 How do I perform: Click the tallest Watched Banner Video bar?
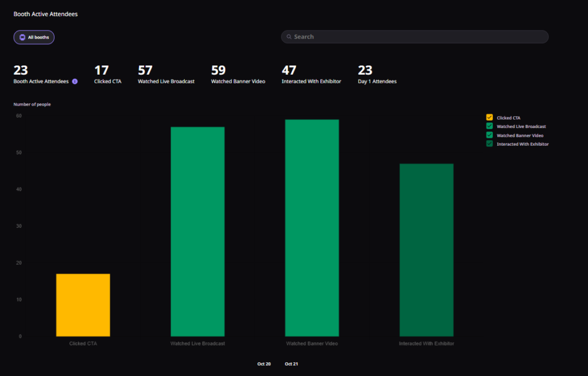[312, 227]
